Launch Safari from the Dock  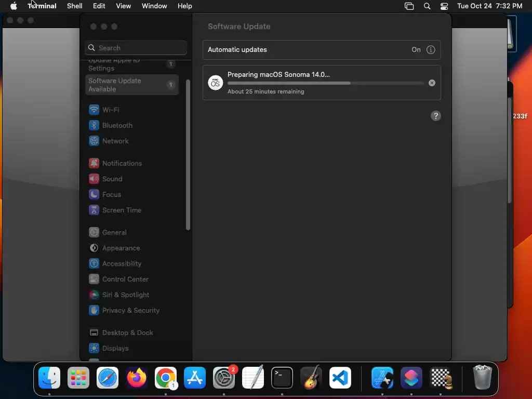[x=108, y=378]
